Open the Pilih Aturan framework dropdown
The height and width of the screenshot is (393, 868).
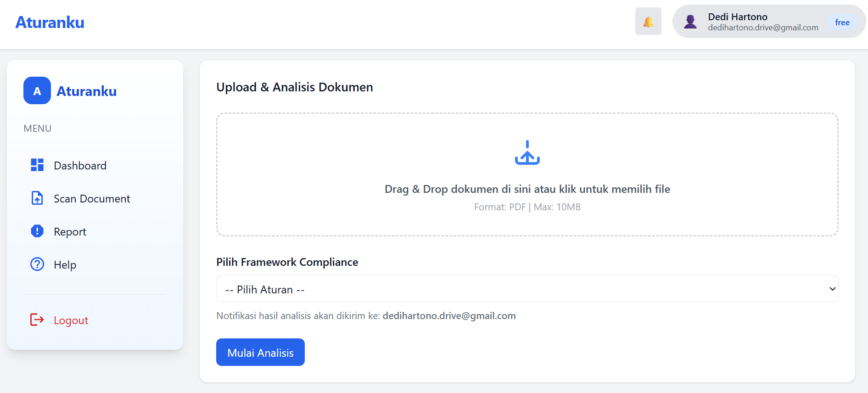click(527, 289)
